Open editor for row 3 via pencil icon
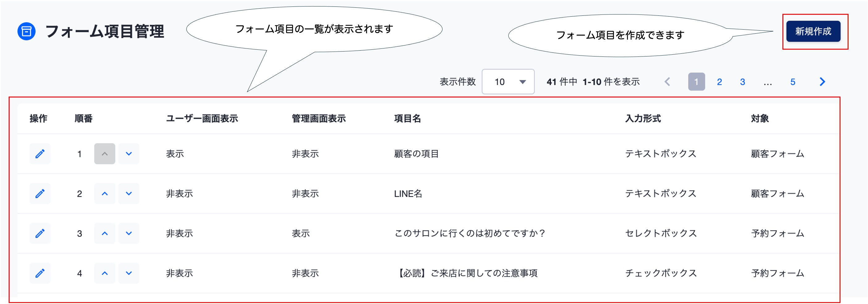Viewport: 868px width, 304px height. (40, 233)
